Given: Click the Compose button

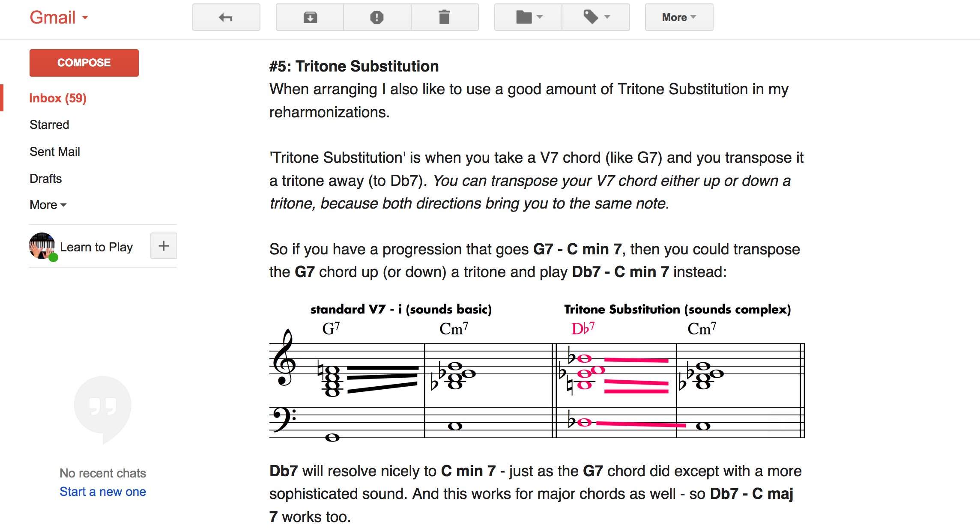Looking at the screenshot, I should pyautogui.click(x=84, y=63).
